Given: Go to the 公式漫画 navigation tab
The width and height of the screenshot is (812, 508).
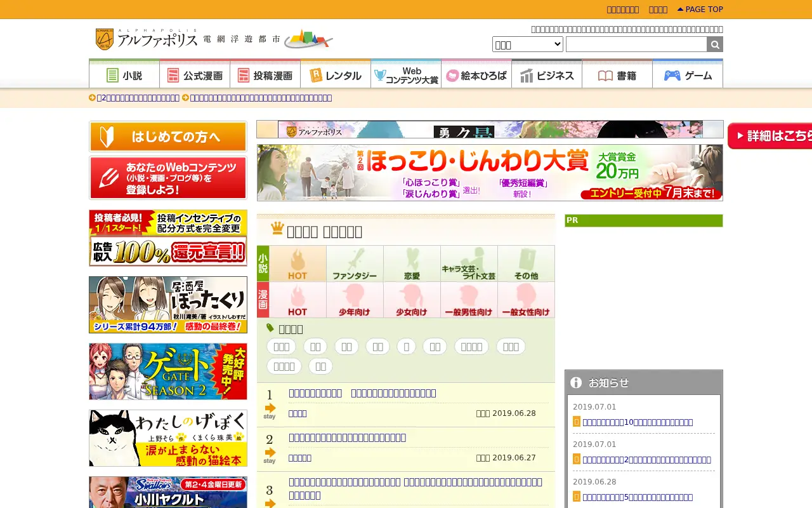Looking at the screenshot, I should [x=195, y=74].
